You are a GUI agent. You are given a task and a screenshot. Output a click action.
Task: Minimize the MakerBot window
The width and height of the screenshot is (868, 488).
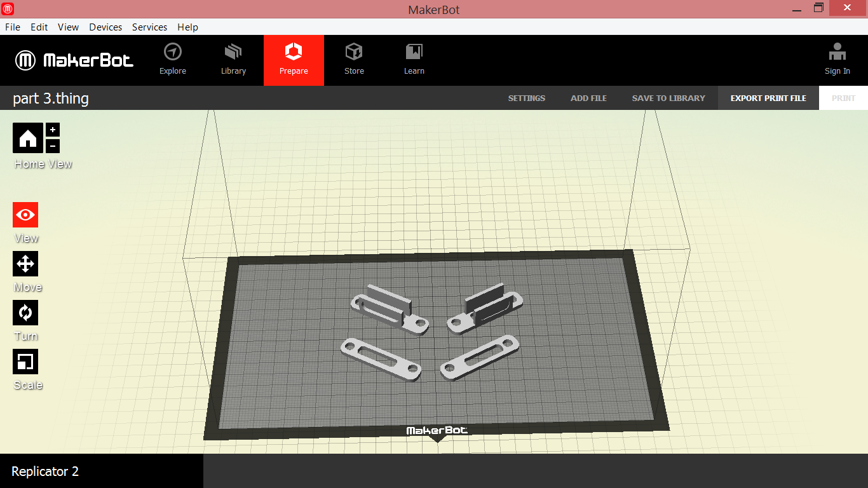[x=797, y=9]
